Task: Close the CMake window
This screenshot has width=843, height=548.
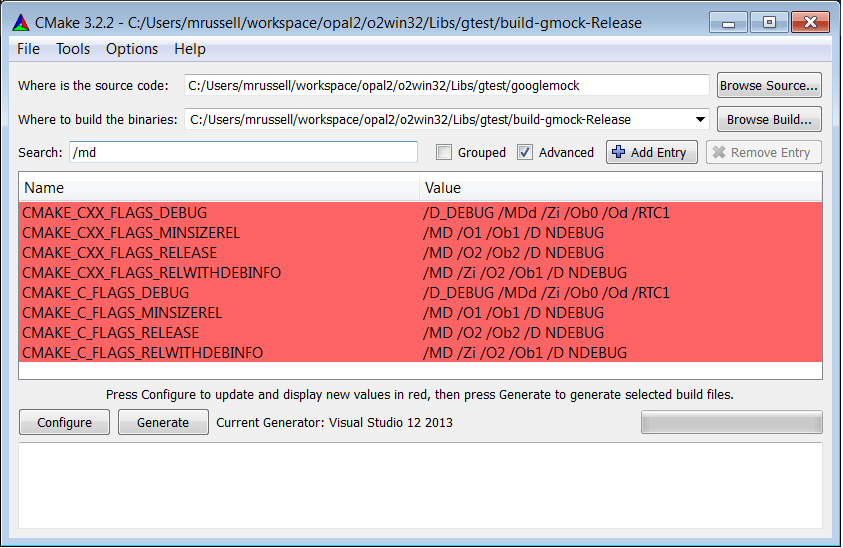Action: (x=810, y=23)
